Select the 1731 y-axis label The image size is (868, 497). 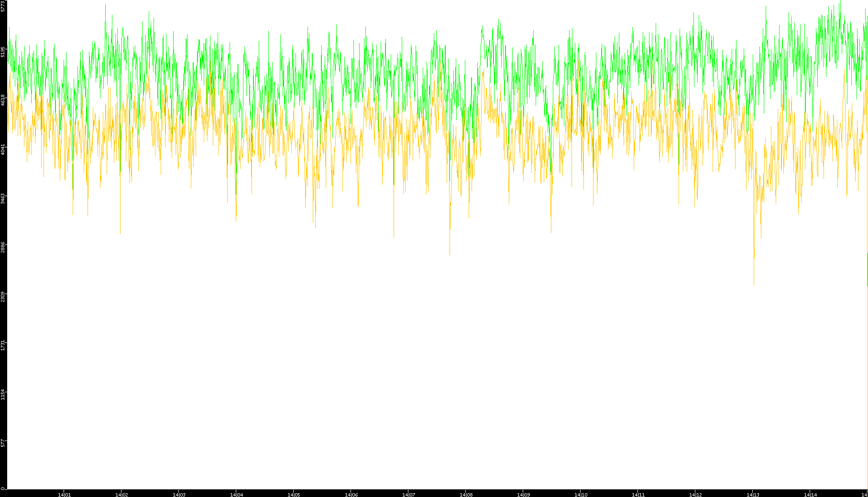coord(3,345)
